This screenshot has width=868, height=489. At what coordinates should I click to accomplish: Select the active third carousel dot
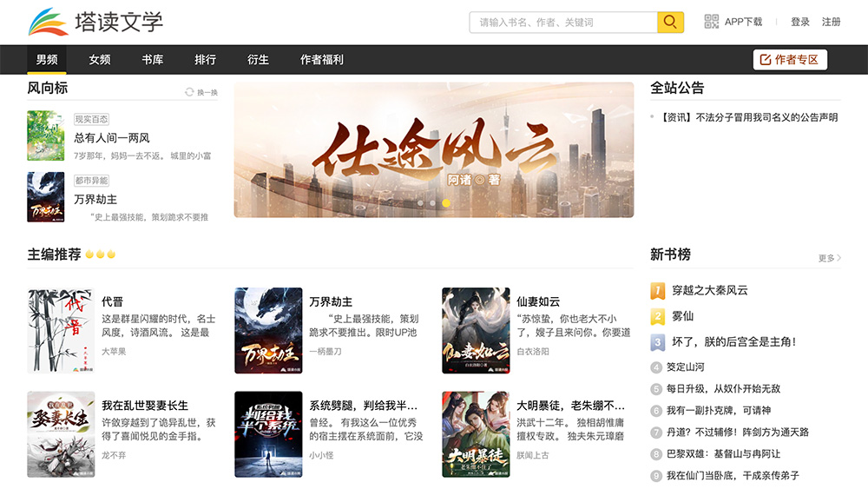tap(446, 203)
